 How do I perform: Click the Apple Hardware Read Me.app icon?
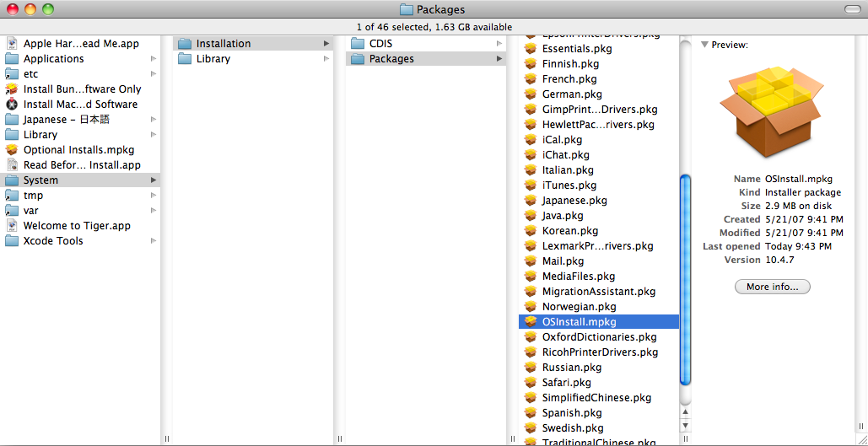point(12,43)
